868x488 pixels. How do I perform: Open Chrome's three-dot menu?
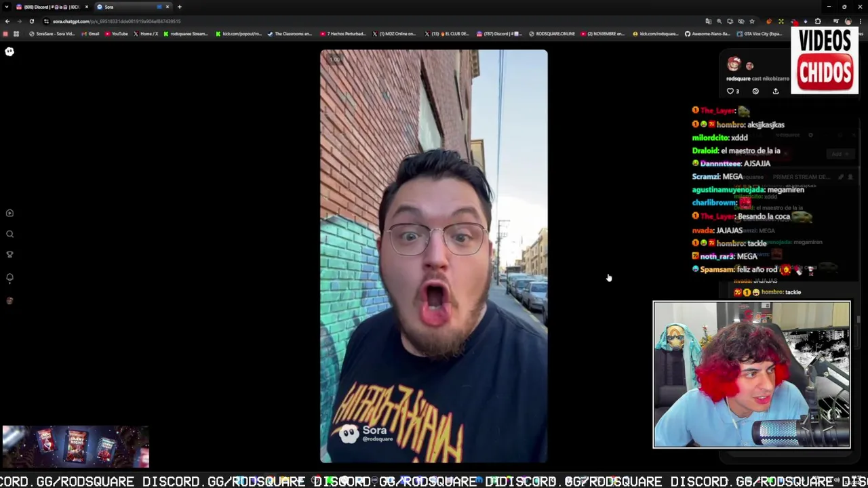(x=861, y=21)
